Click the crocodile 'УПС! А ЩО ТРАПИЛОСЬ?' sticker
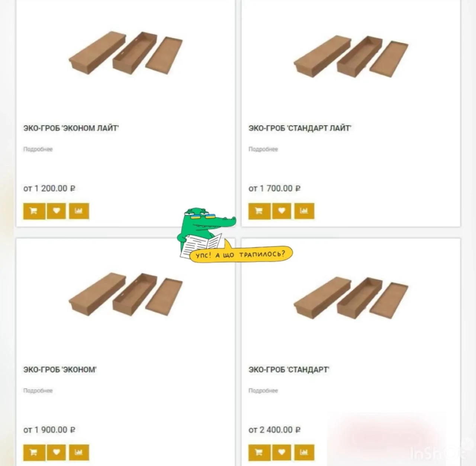This screenshot has width=476, height=466. pyautogui.click(x=234, y=236)
